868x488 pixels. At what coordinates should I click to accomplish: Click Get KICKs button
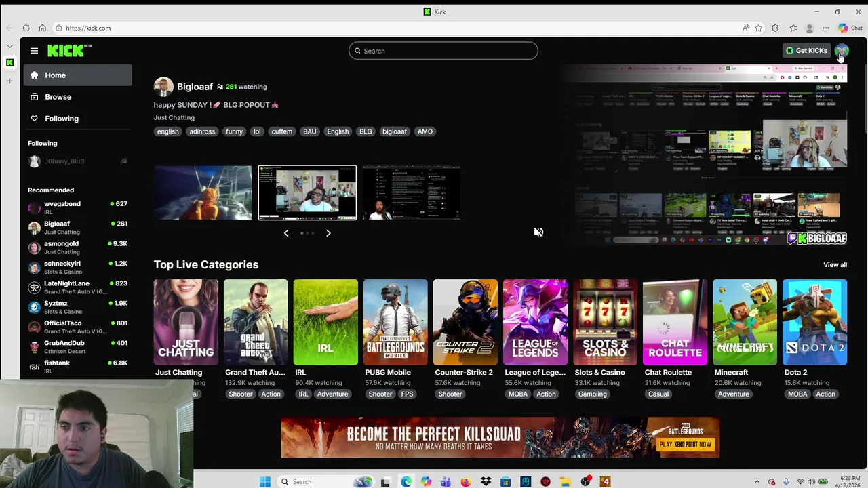click(x=806, y=51)
